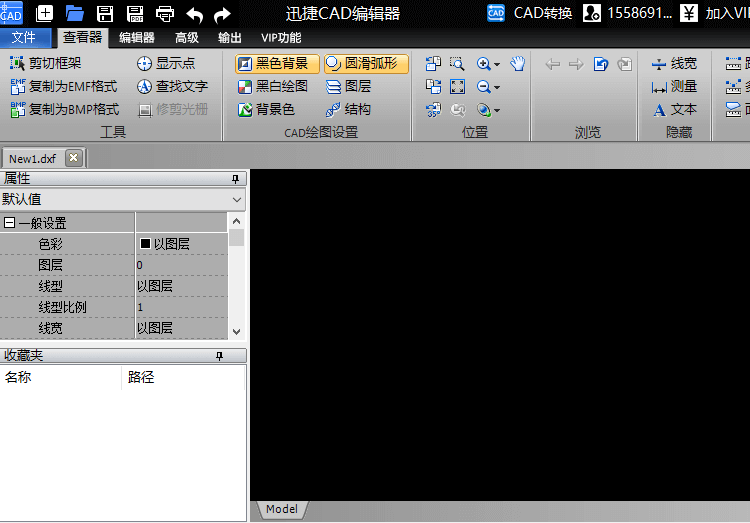Image resolution: width=750 pixels, height=523 pixels.
Task: Select the 剪切框架 tool
Action: pos(45,63)
